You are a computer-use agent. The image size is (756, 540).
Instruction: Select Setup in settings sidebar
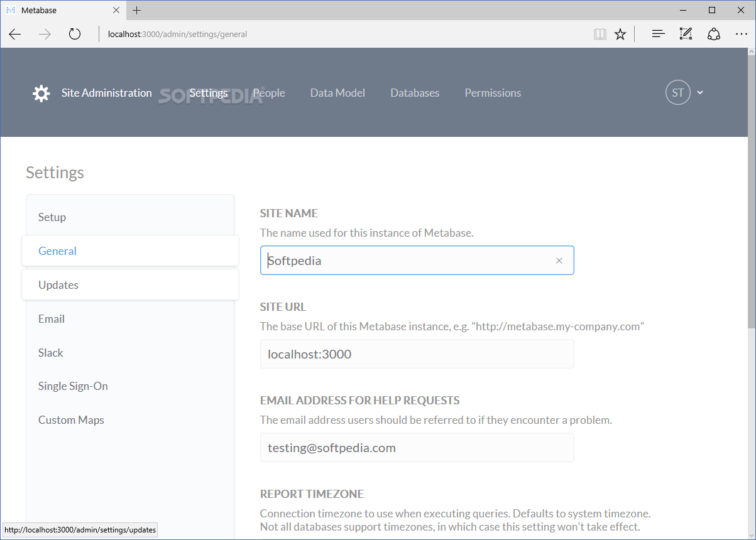pos(130,217)
